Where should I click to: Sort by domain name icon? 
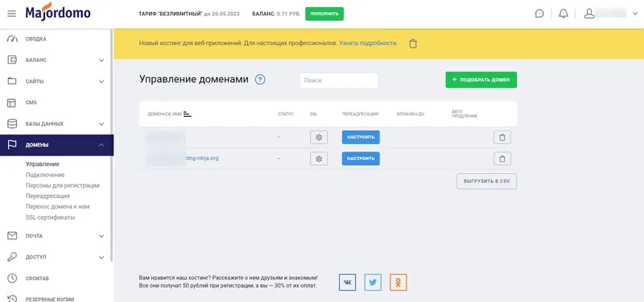click(x=188, y=114)
